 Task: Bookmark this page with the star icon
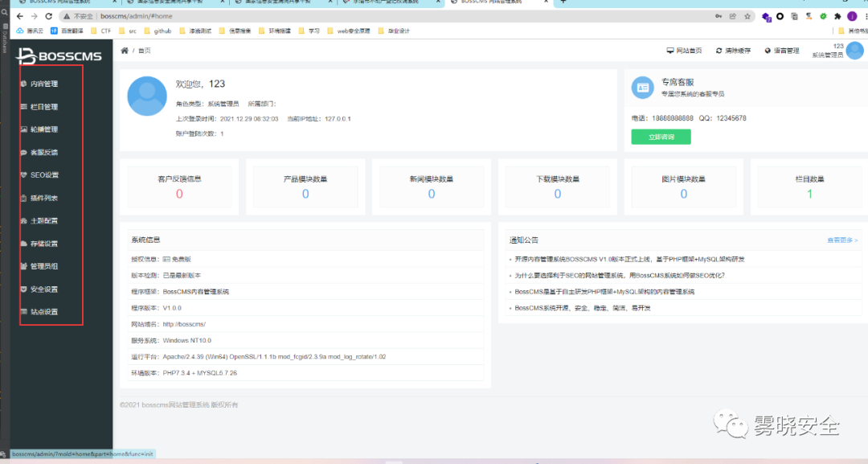[x=747, y=17]
